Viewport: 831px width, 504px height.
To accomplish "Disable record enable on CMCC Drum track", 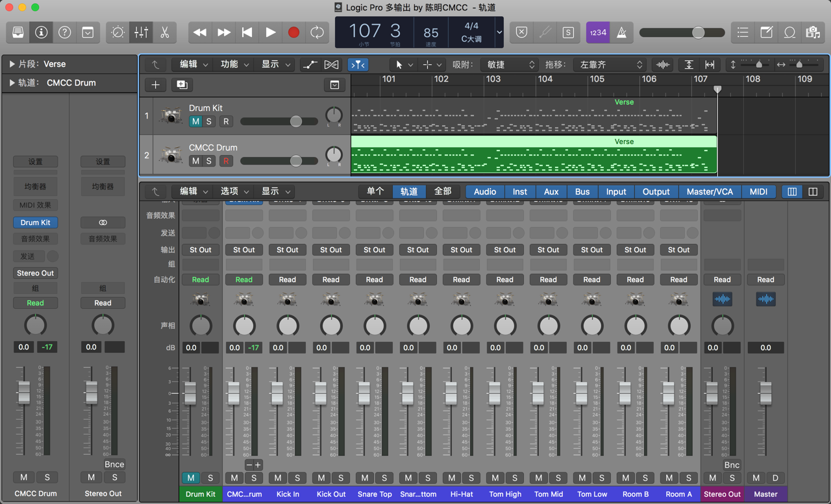I will (226, 160).
